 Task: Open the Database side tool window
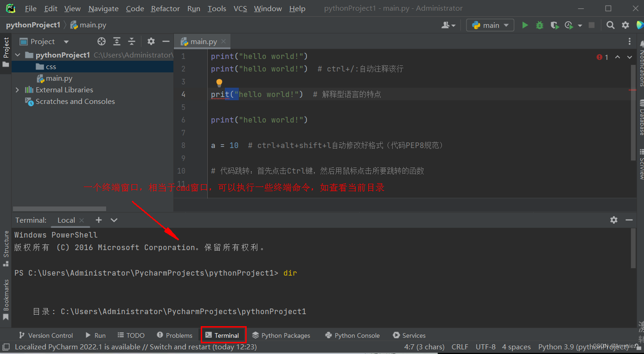point(642,117)
